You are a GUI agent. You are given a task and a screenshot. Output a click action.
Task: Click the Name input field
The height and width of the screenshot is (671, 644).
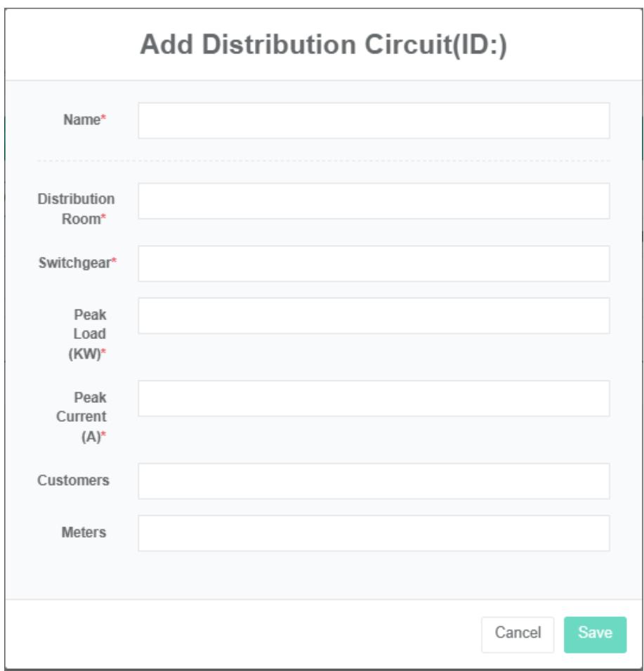pos(374,121)
